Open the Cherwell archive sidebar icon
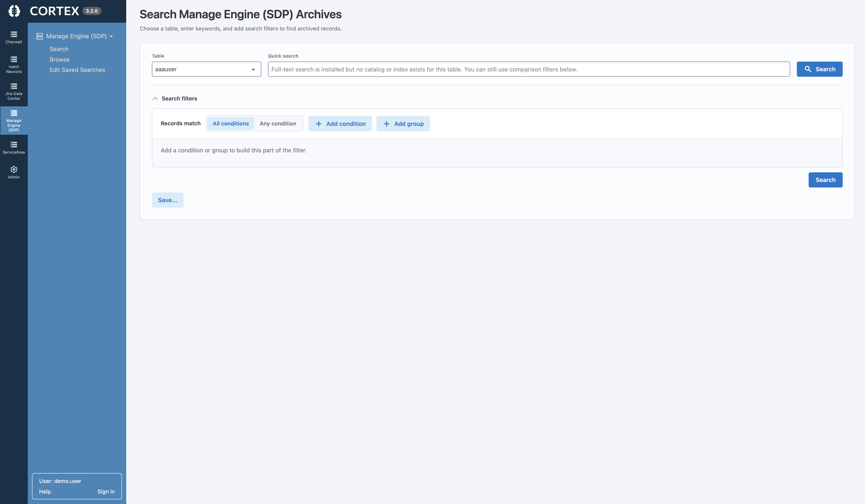The image size is (865, 504). click(14, 37)
